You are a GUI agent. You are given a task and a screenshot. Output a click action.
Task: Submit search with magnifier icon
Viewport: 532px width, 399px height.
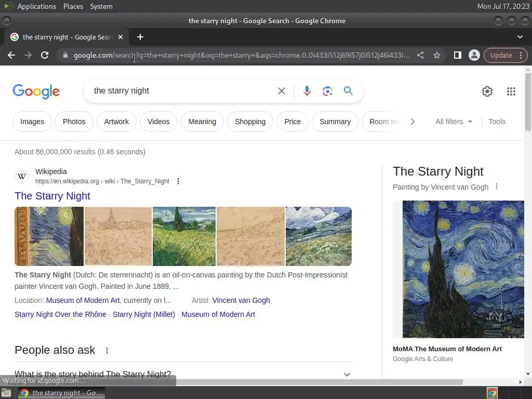348,91
